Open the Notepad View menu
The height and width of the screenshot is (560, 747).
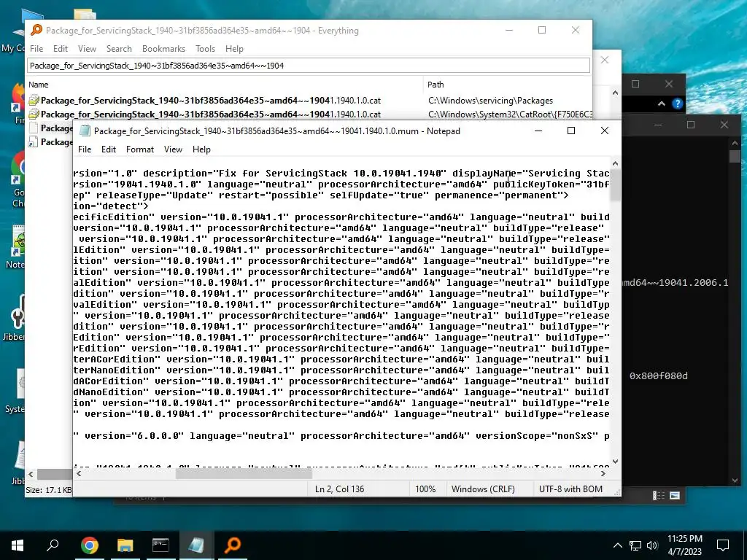click(x=173, y=149)
